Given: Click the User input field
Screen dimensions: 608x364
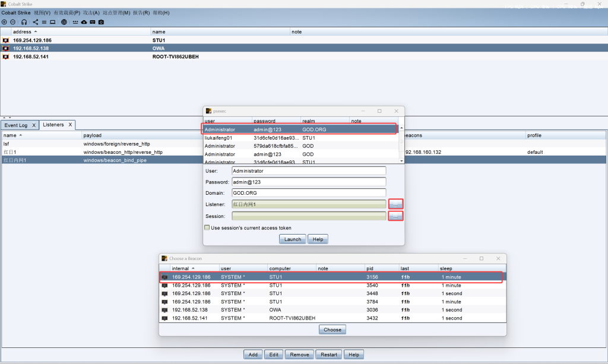Looking at the screenshot, I should (309, 170).
